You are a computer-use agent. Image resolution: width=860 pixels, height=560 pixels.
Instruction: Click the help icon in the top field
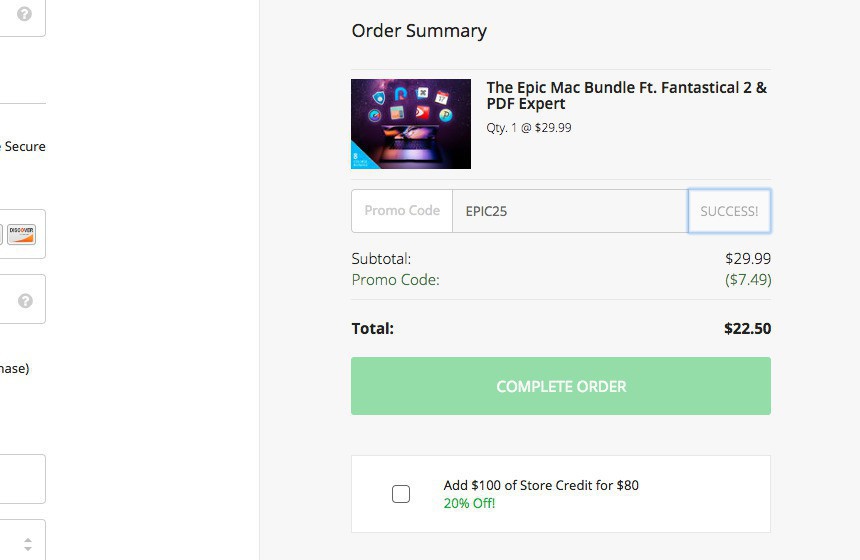(24, 14)
